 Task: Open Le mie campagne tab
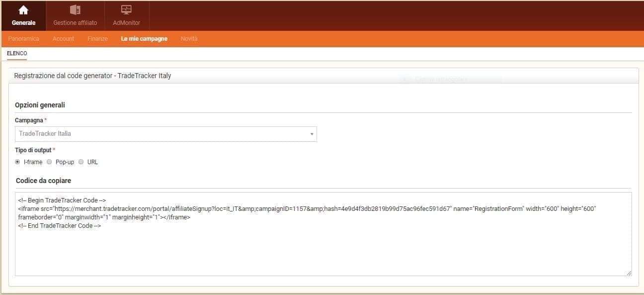click(144, 39)
